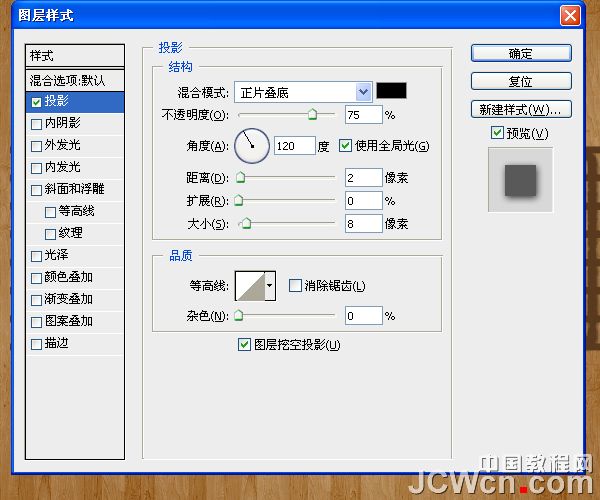Image resolution: width=600 pixels, height=500 pixels.
Task: Enable the 内阴影 (Inner Shadow) checkbox
Action: pyautogui.click(x=37, y=123)
